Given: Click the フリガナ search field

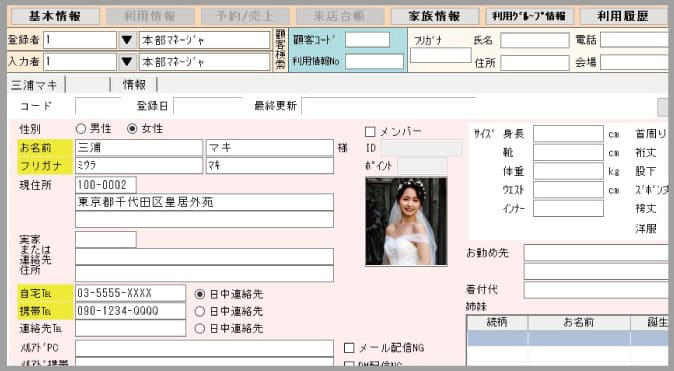Looking at the screenshot, I should click(x=441, y=55).
